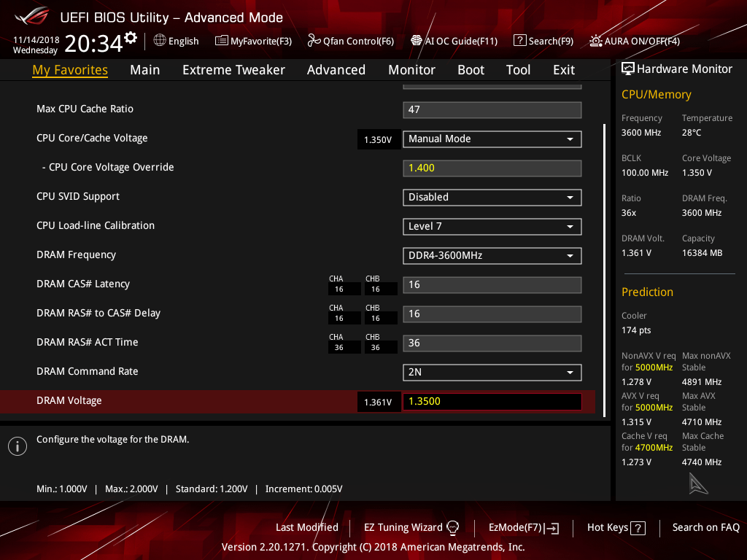
Task: Click the DRAM CAS# Latency input field
Action: 492,285
